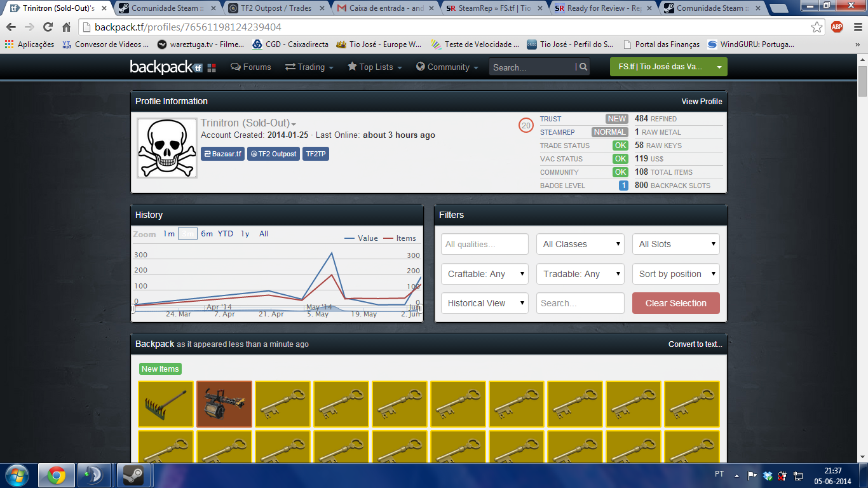Viewport: 868px width, 488px height.
Task: Open Adblock Plus extension icon
Action: tap(837, 27)
